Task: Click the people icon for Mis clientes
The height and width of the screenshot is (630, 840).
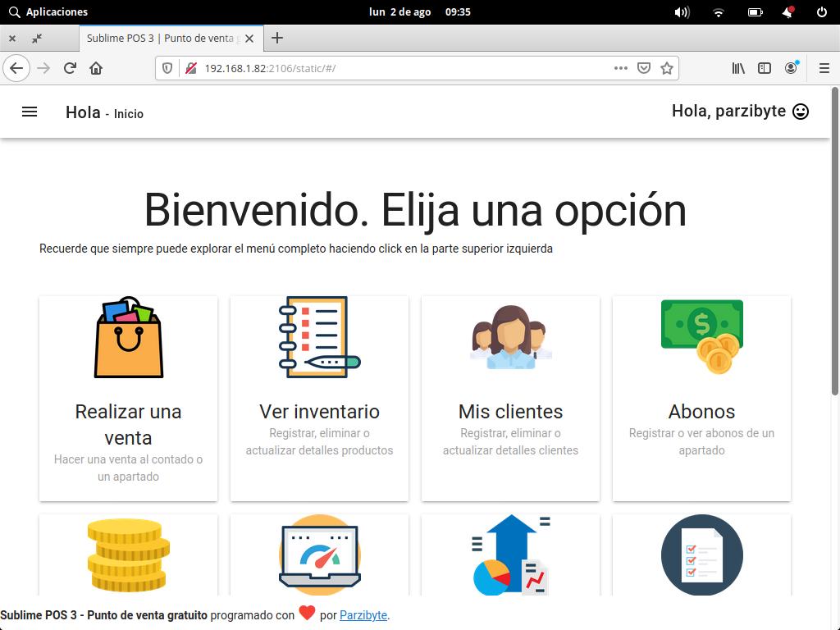Action: click(510, 337)
